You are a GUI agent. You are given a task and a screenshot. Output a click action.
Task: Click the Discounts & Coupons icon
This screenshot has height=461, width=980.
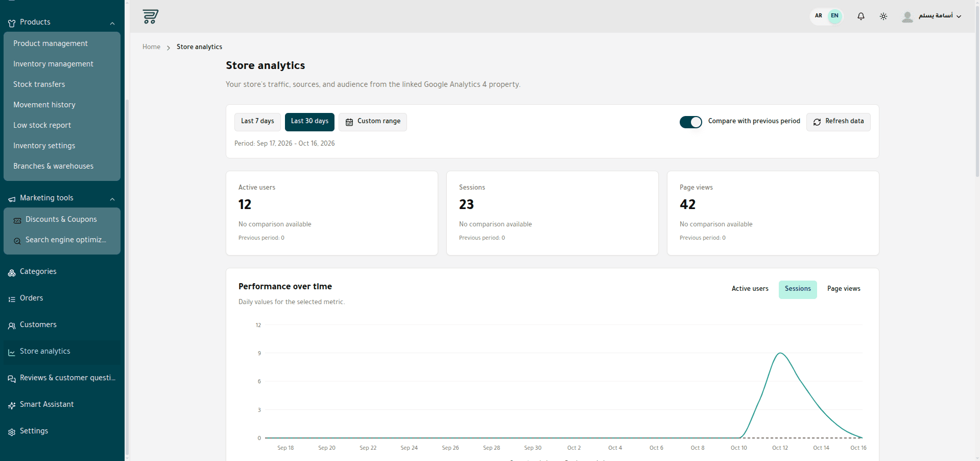point(17,220)
